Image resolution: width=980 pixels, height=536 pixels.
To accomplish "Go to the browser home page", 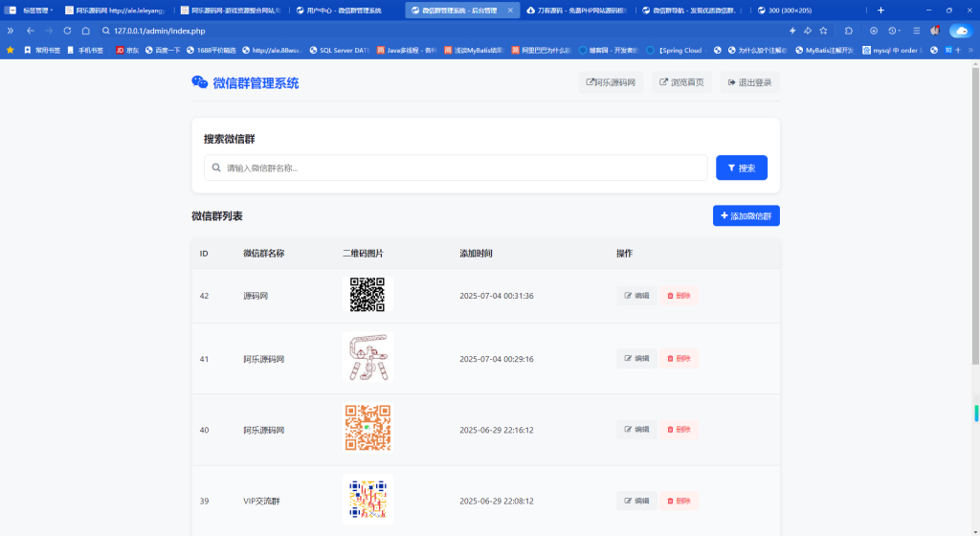I will 85,31.
